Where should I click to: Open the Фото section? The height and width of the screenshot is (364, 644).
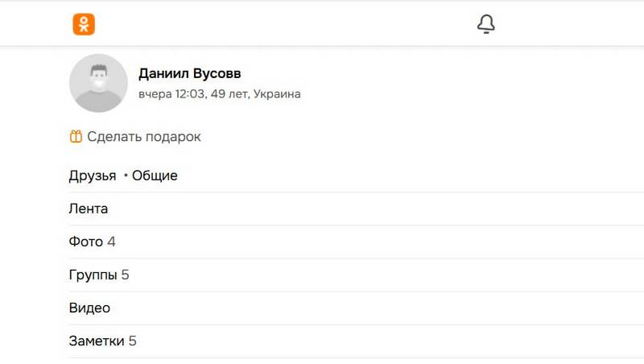pos(86,242)
